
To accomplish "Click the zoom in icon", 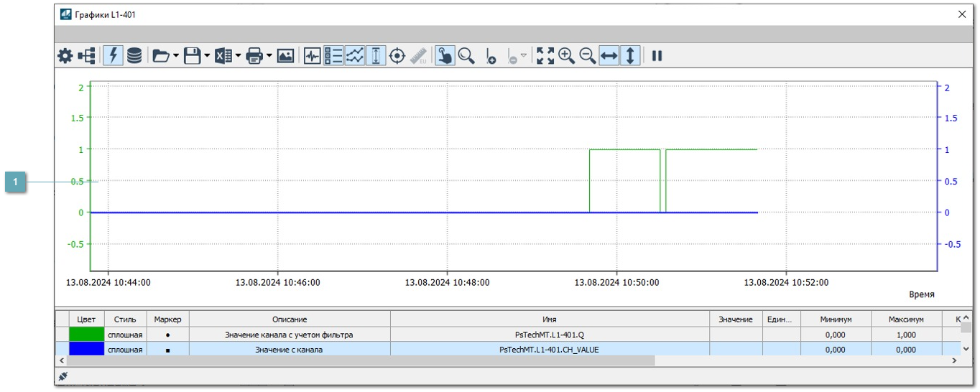I will tap(566, 56).
